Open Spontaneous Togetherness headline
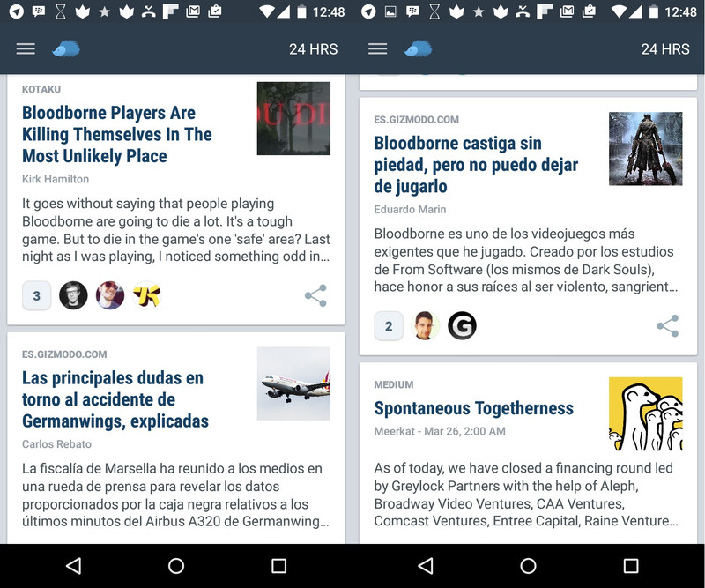This screenshot has width=705, height=588. click(474, 408)
